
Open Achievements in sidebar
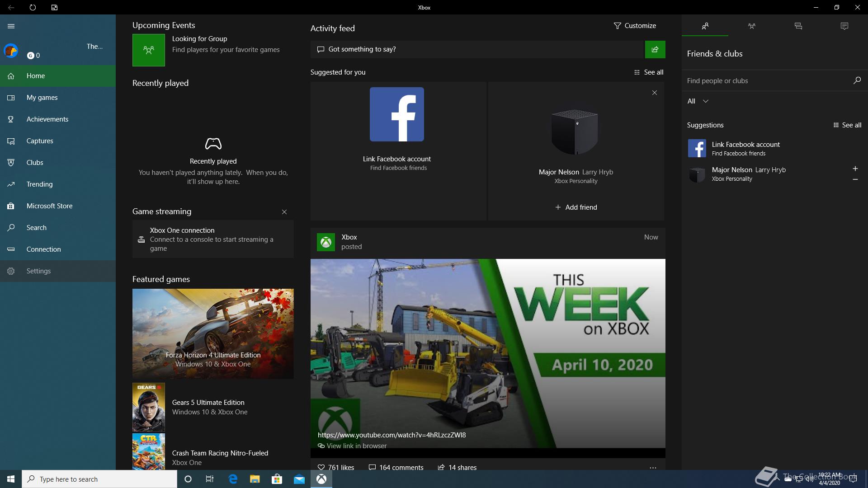[58, 119]
